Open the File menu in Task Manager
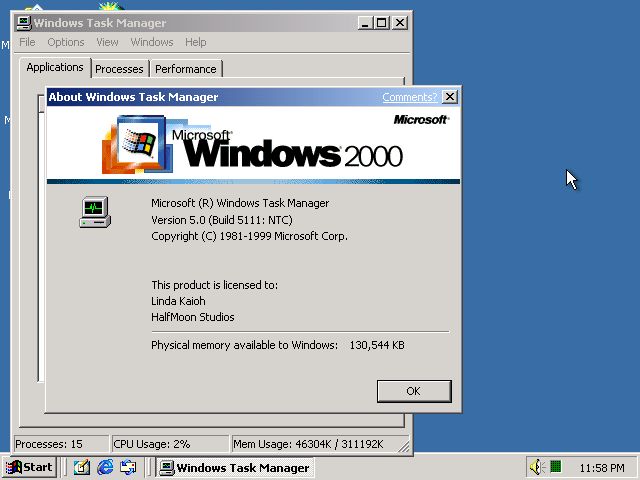This screenshot has width=640, height=480. click(x=27, y=42)
